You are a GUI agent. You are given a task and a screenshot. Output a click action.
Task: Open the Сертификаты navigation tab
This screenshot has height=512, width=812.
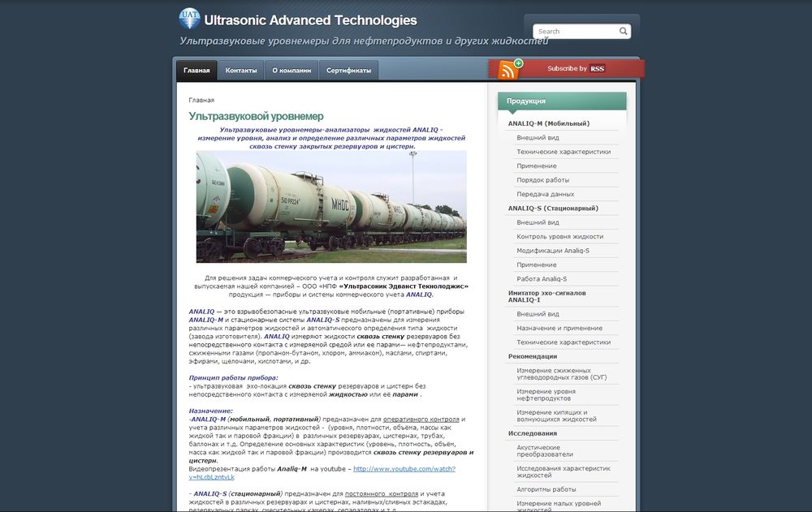tap(348, 71)
